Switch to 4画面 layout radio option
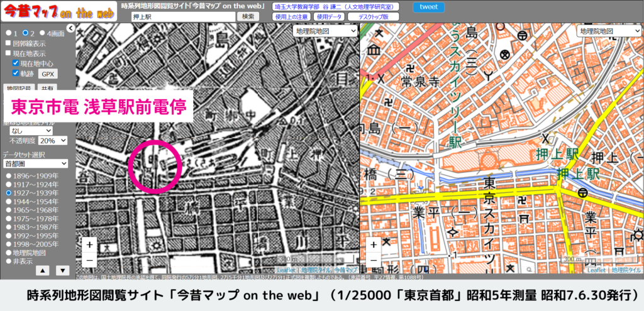 pyautogui.click(x=42, y=33)
